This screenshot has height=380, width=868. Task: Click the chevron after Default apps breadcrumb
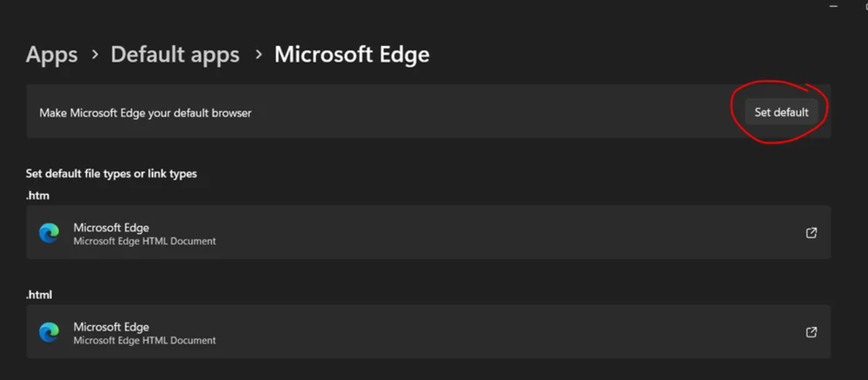point(258,55)
